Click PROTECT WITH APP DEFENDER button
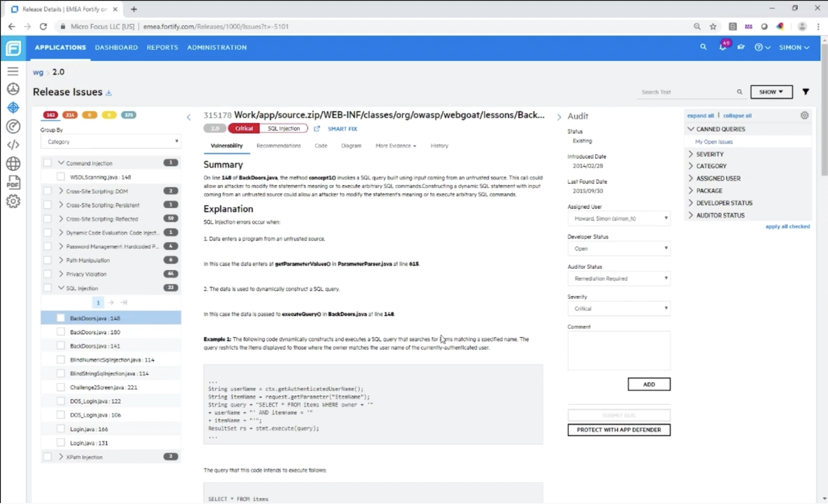Viewport: 828px width, 504px height. click(619, 430)
